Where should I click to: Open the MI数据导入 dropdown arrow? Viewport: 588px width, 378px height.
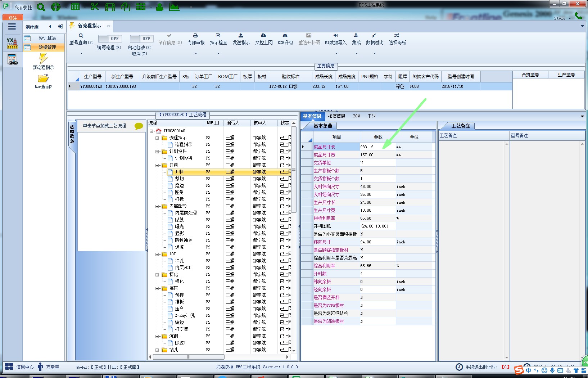coord(336,54)
